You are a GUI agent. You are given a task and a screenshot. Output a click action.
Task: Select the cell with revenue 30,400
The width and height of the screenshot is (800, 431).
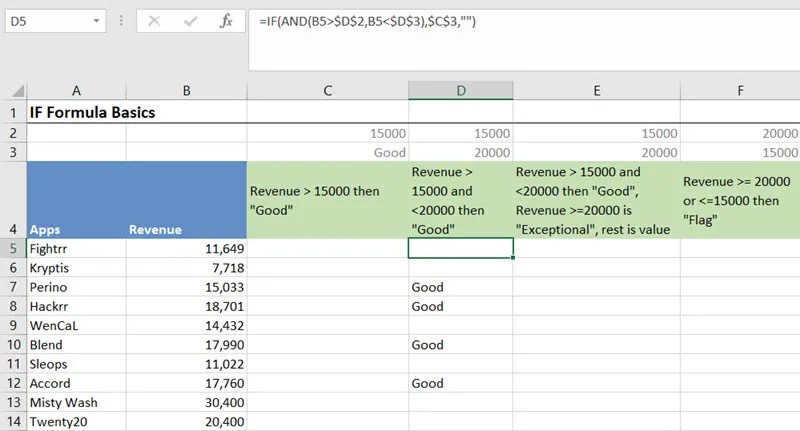(x=186, y=402)
